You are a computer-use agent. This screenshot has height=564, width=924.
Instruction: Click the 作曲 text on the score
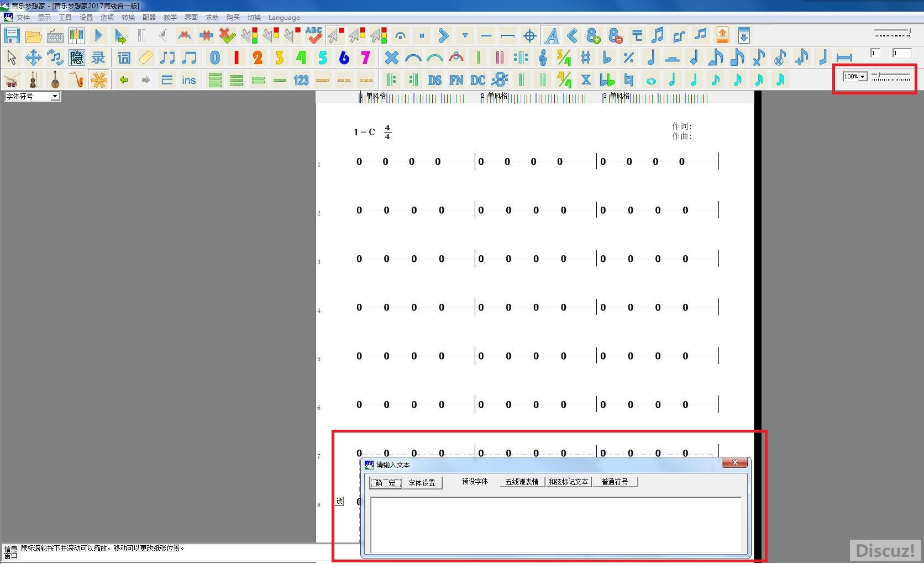pyautogui.click(x=681, y=136)
